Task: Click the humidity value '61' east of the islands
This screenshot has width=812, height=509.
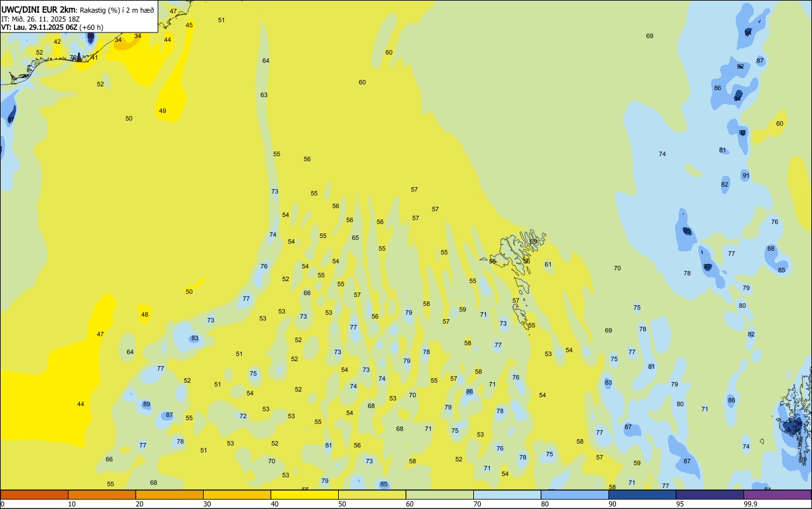Action: [x=548, y=265]
